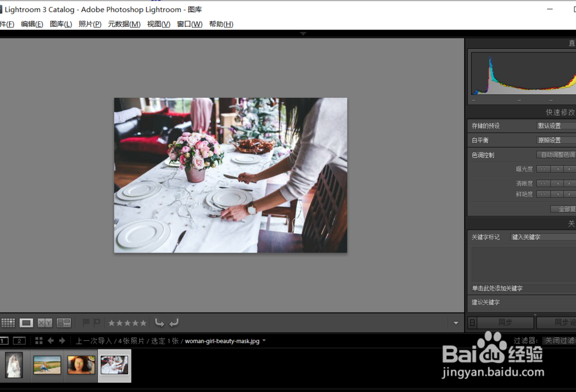
Task: Switch to grid view in the toolbar
Action: point(8,322)
